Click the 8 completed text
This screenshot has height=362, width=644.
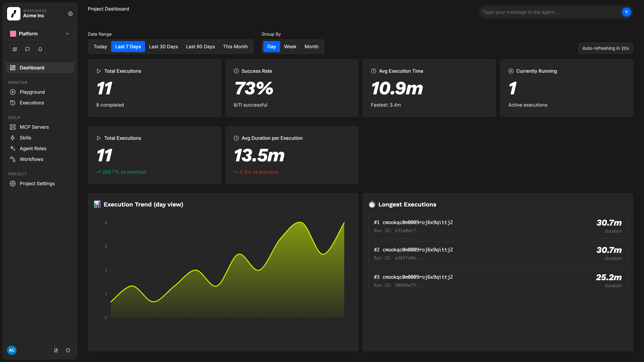[110, 105]
